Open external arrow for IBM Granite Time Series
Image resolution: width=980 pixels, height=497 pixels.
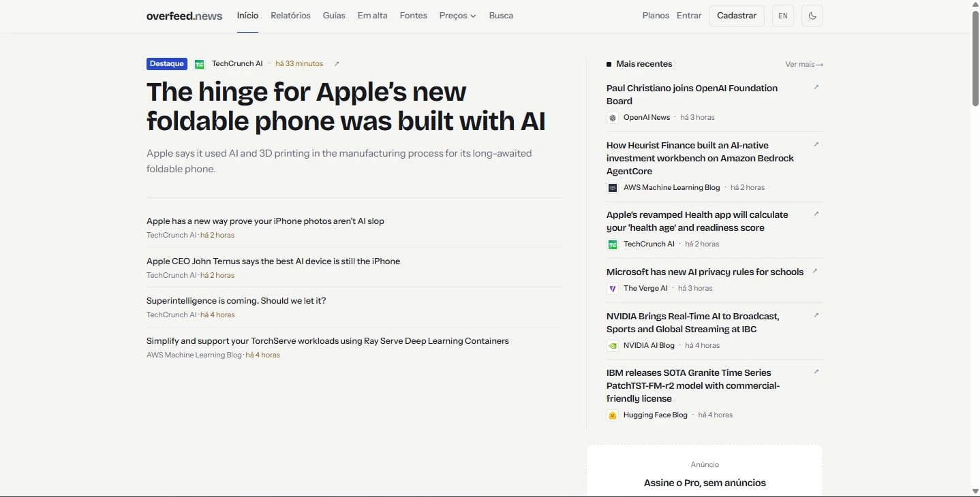(x=816, y=372)
